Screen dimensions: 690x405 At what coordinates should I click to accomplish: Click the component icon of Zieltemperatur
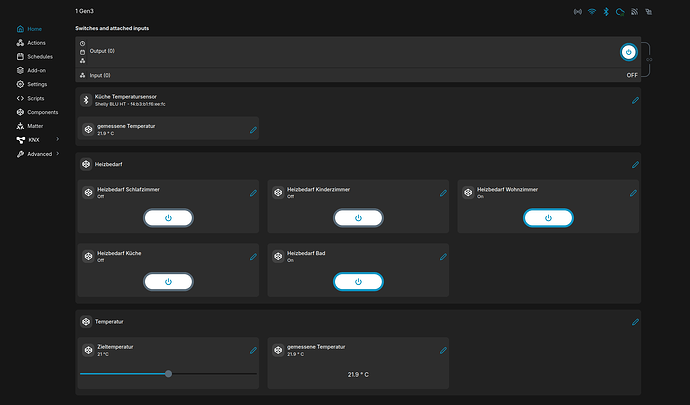(x=88, y=350)
